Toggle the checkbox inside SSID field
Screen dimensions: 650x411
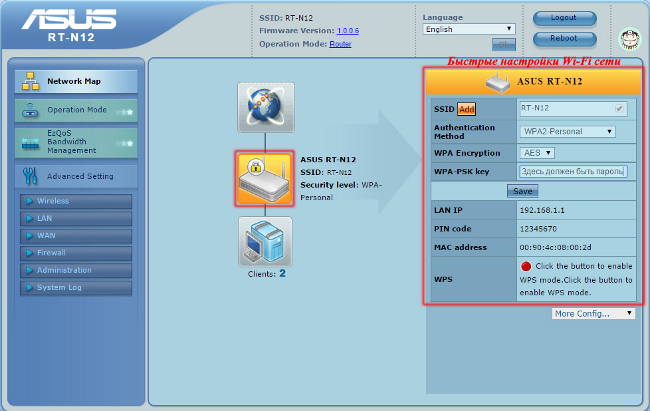[x=619, y=108]
